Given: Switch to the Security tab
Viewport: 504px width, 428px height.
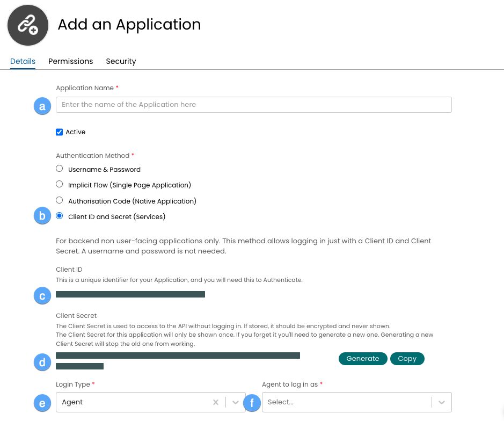Looking at the screenshot, I should (x=121, y=61).
